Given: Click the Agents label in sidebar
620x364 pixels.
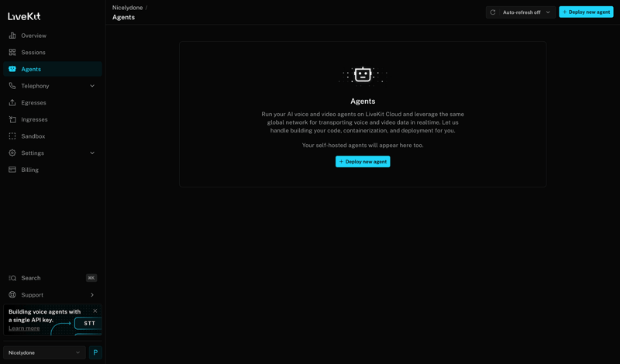Looking at the screenshot, I should coord(31,69).
